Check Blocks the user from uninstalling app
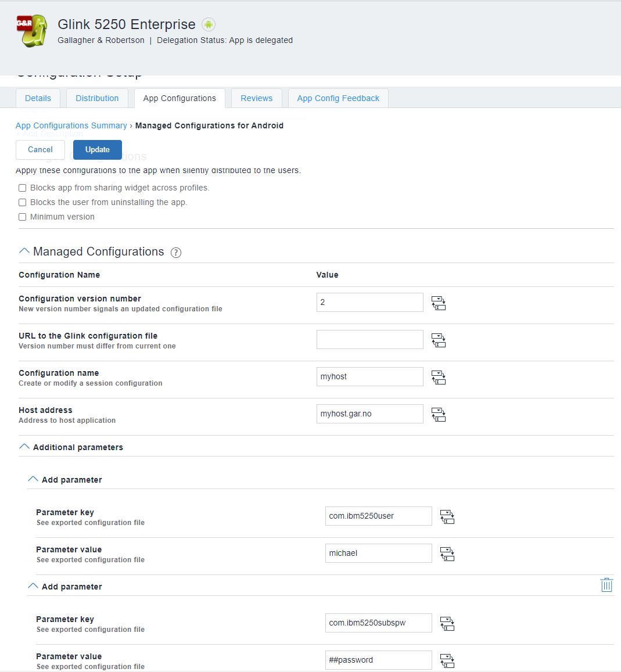The image size is (621, 672). click(x=23, y=203)
